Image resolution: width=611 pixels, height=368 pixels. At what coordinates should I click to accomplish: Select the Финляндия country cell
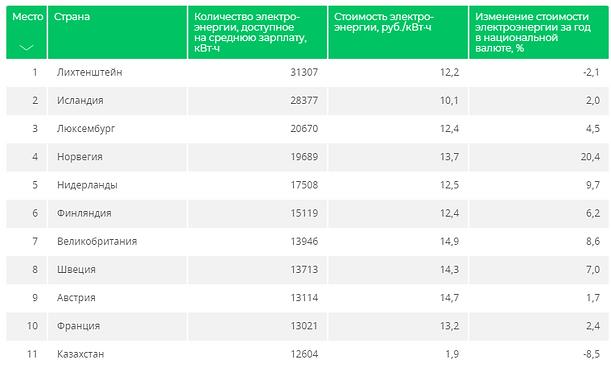(117, 214)
